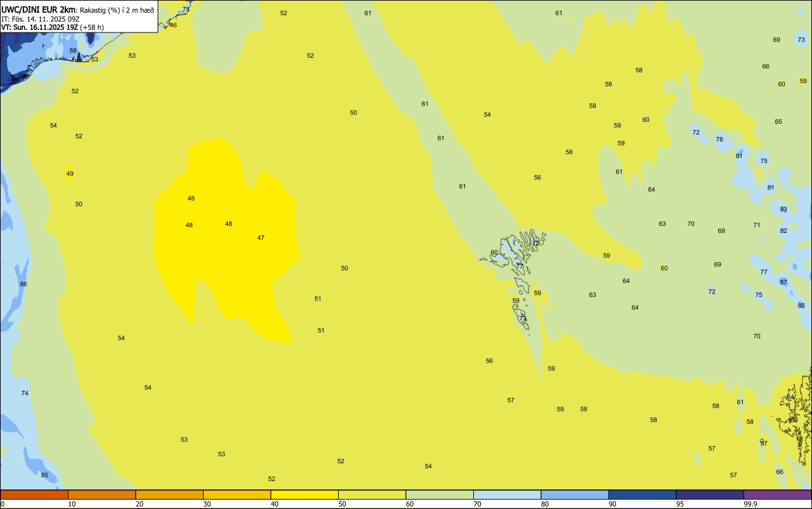
Task: Click the 40–50 bright yellow legend swatch
Action: pyautogui.click(x=304, y=494)
